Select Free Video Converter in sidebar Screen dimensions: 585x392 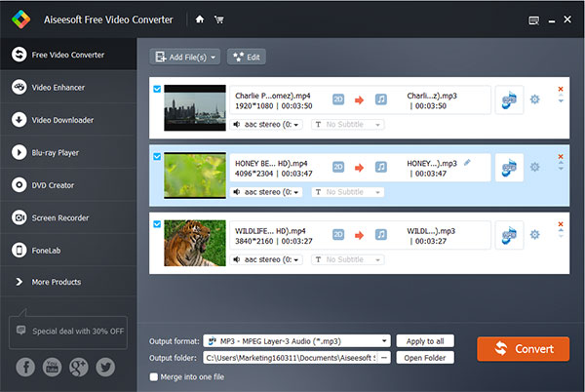[x=68, y=55]
